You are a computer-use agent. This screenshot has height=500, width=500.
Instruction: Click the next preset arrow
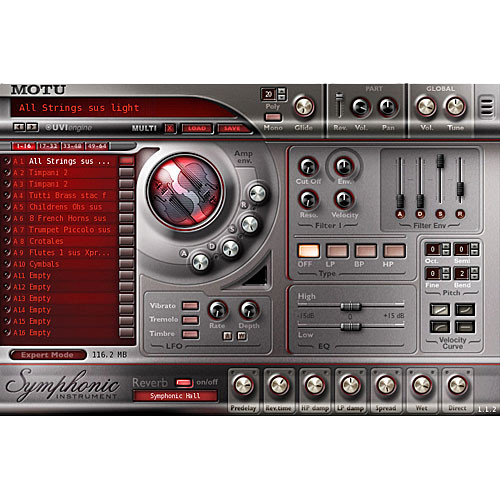coord(32,127)
